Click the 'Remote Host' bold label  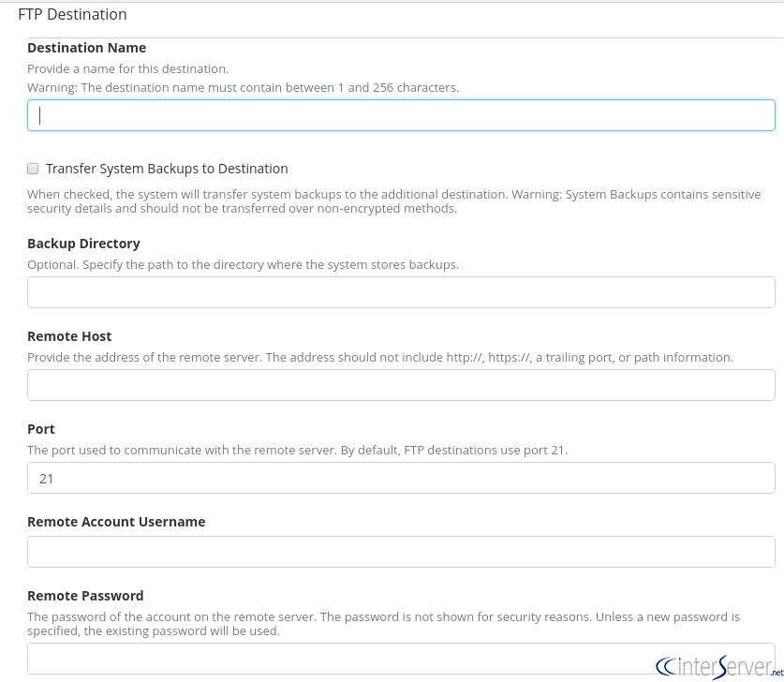point(69,336)
